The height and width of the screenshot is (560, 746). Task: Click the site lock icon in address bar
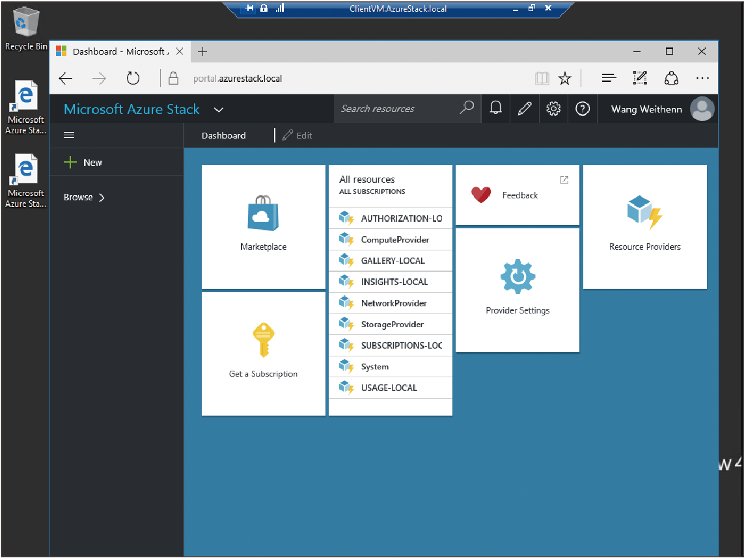pyautogui.click(x=174, y=78)
